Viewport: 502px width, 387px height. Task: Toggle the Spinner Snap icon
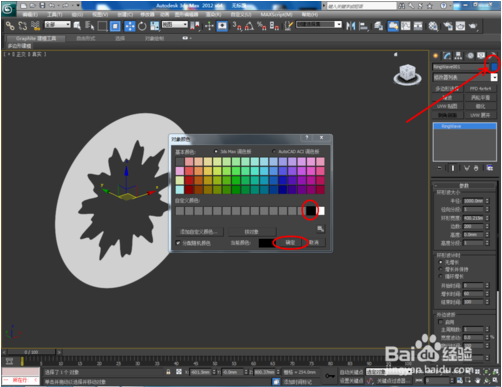(274, 26)
